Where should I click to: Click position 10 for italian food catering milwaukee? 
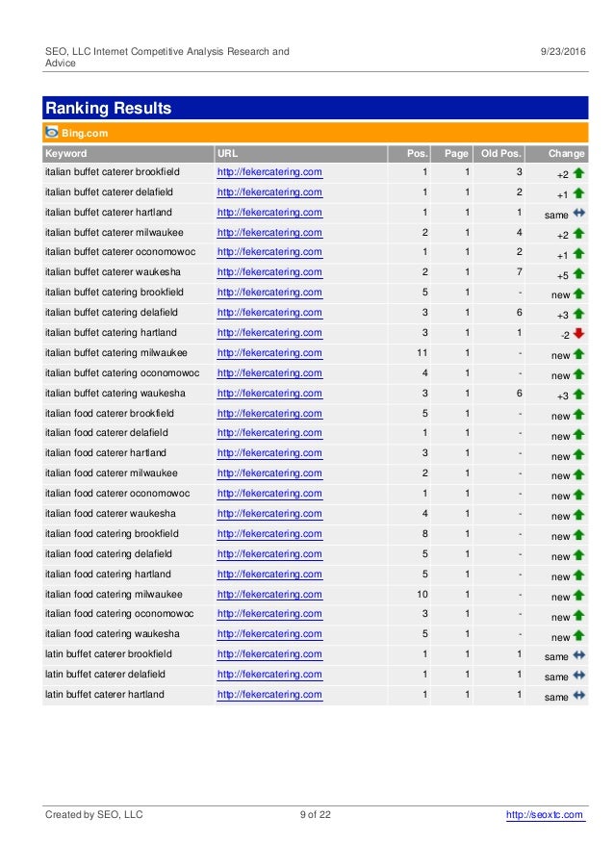tap(422, 594)
